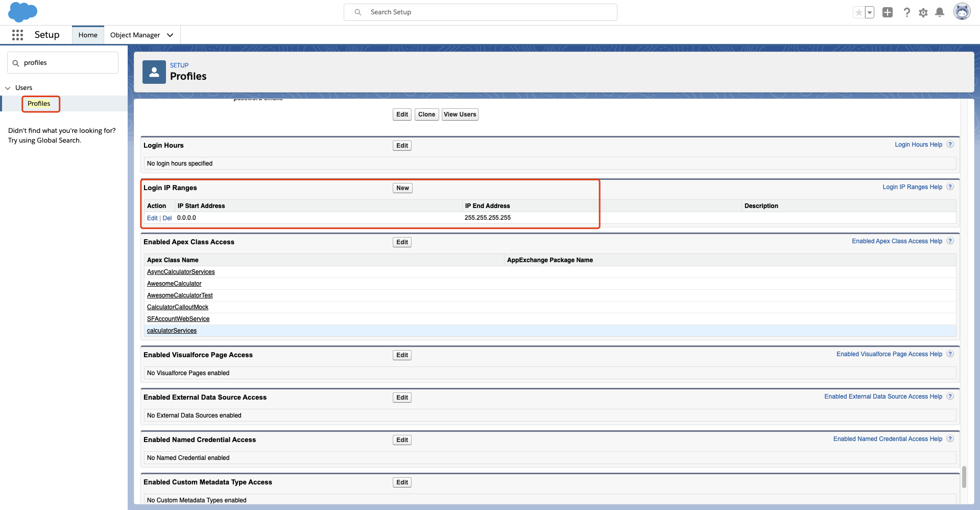The image size is (980, 510).
Task: Switch to the Home tab
Action: pyautogui.click(x=88, y=34)
